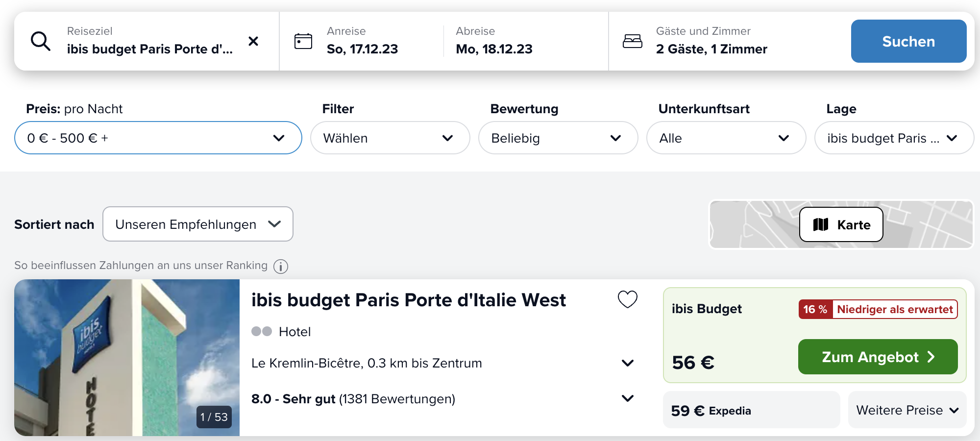Expand the location details chevron
The width and height of the screenshot is (980, 441).
[x=627, y=363]
